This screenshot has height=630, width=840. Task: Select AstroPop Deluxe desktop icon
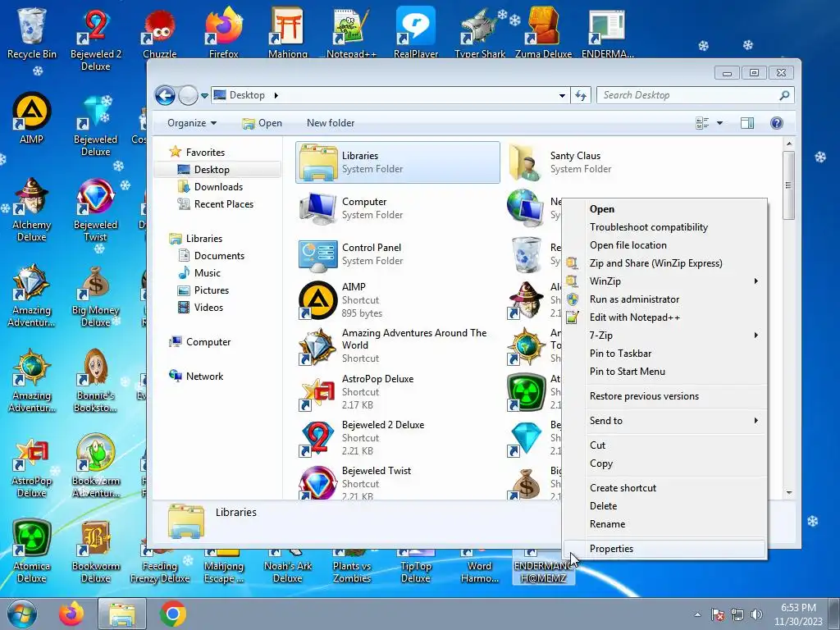[32, 467]
